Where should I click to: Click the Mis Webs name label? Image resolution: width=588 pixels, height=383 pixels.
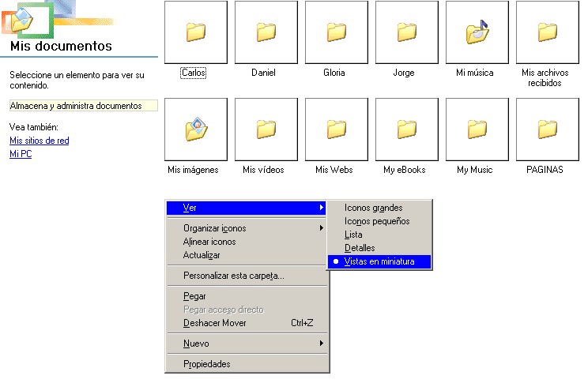tap(334, 170)
